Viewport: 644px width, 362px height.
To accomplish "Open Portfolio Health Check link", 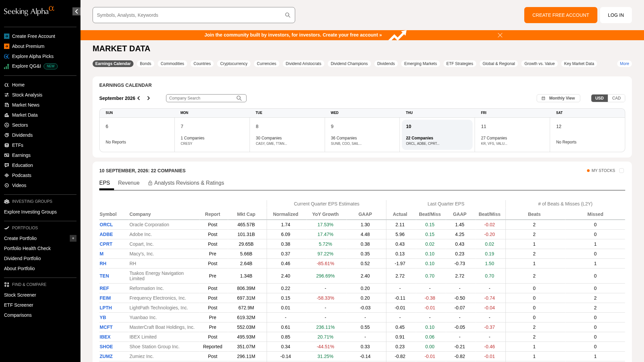I will (28, 248).
